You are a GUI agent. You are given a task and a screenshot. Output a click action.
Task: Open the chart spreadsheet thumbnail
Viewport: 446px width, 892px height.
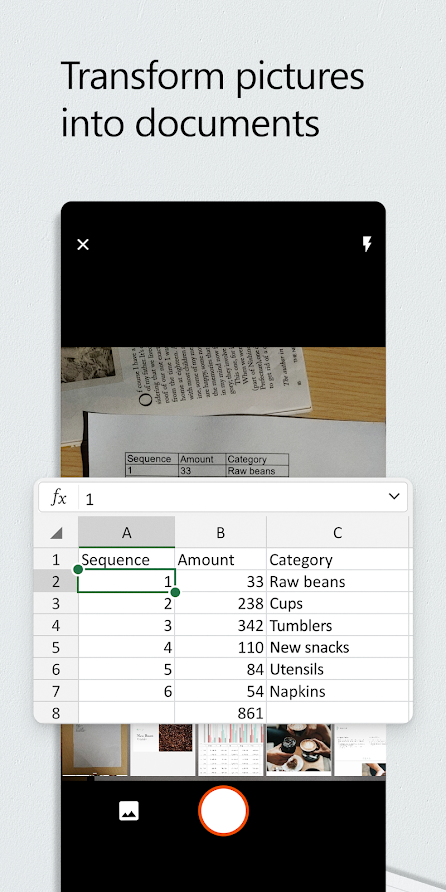coord(230,749)
